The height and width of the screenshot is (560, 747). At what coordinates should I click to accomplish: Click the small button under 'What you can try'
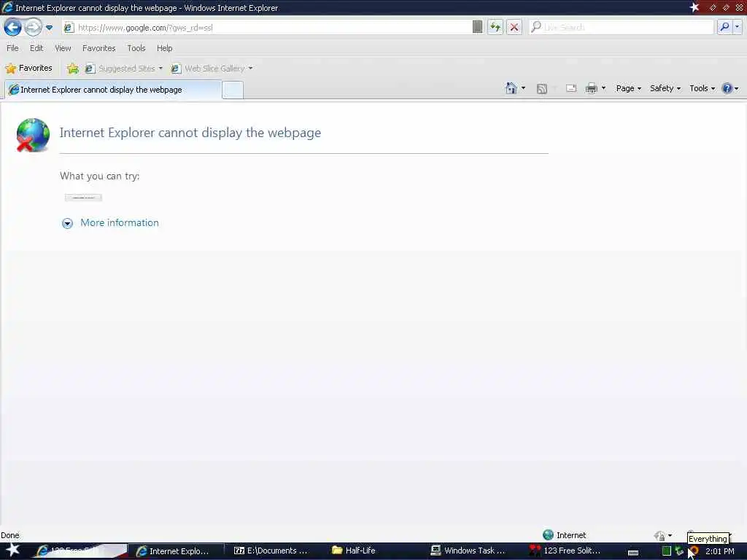[83, 198]
